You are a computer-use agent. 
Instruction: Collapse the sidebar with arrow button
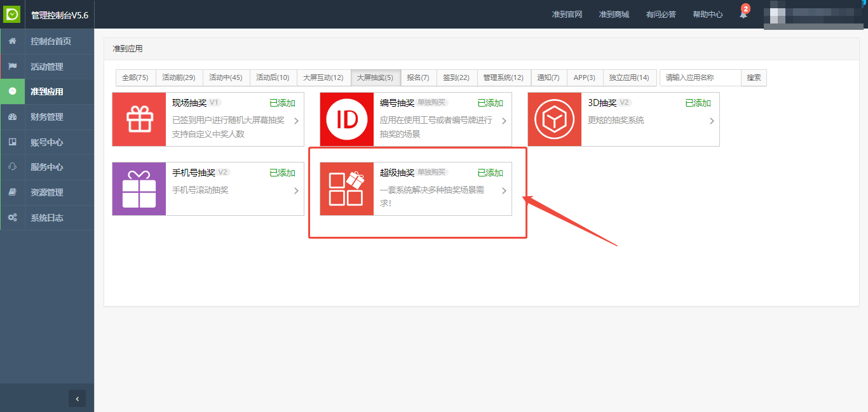(x=77, y=399)
